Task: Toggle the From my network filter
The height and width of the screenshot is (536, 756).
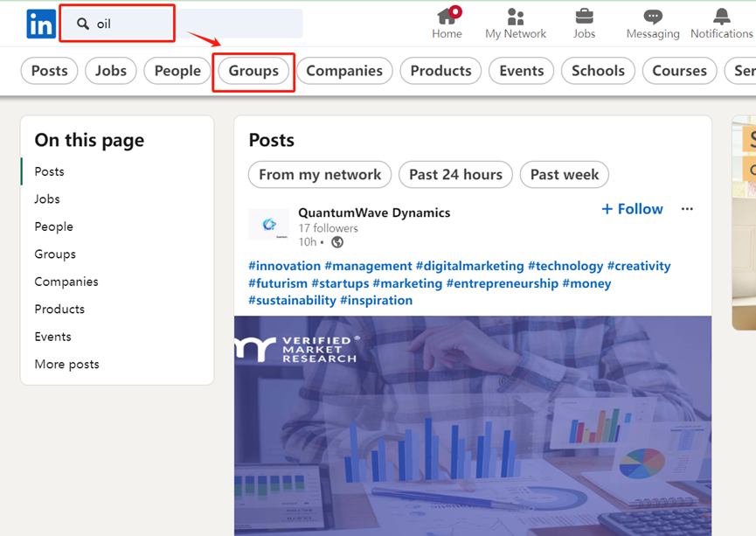Action: [320, 174]
